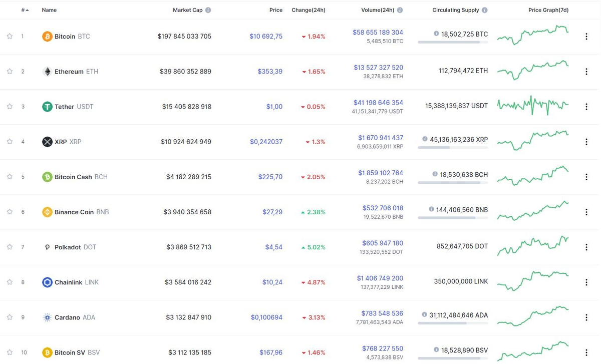
Task: Sort table by rank number column
Action: tap(25, 10)
